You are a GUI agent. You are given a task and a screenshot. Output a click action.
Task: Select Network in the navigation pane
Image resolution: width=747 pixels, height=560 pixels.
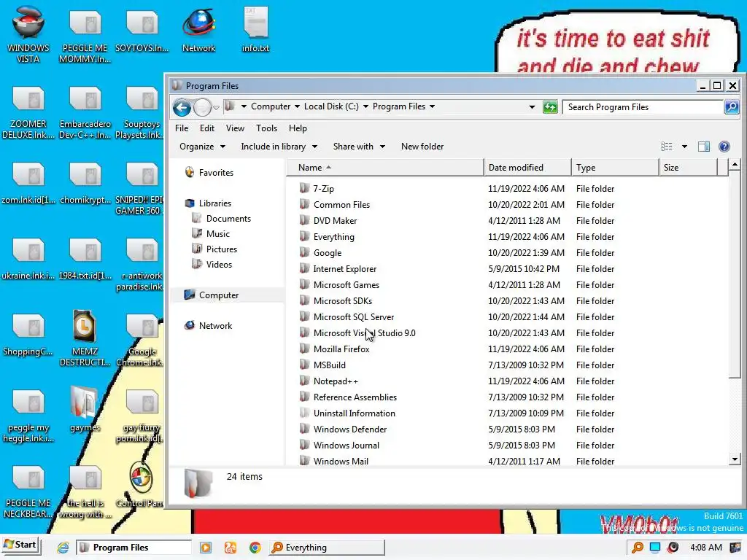click(x=215, y=326)
